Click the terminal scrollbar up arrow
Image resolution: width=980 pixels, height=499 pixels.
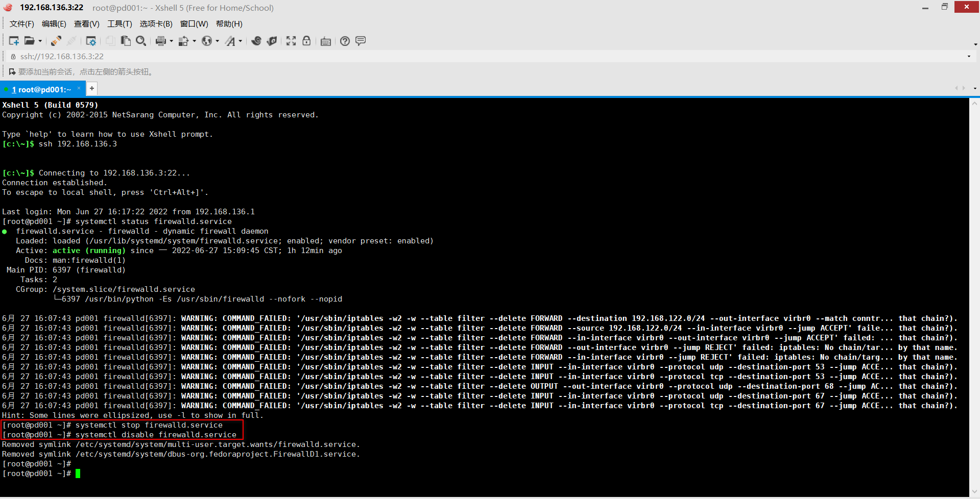(974, 103)
